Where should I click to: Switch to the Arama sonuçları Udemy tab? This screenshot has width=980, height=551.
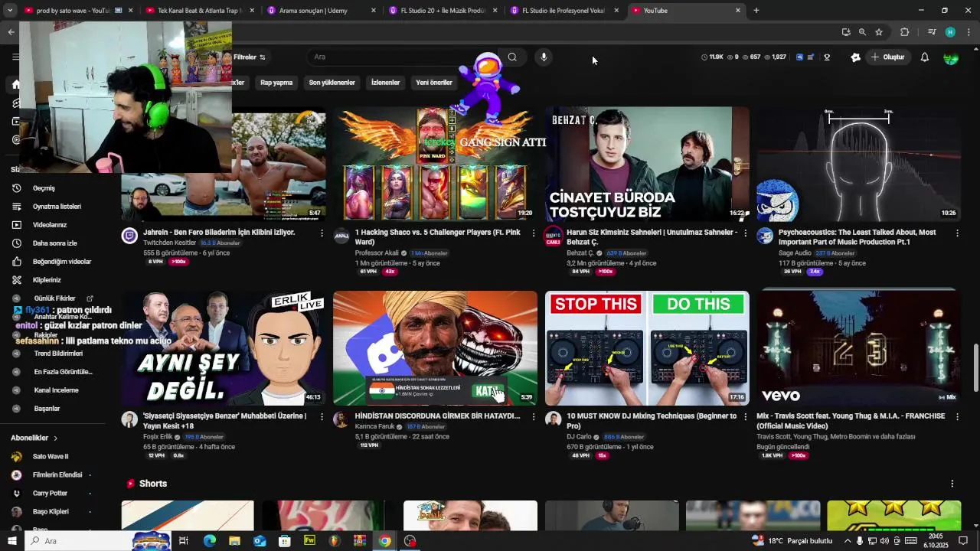click(322, 11)
